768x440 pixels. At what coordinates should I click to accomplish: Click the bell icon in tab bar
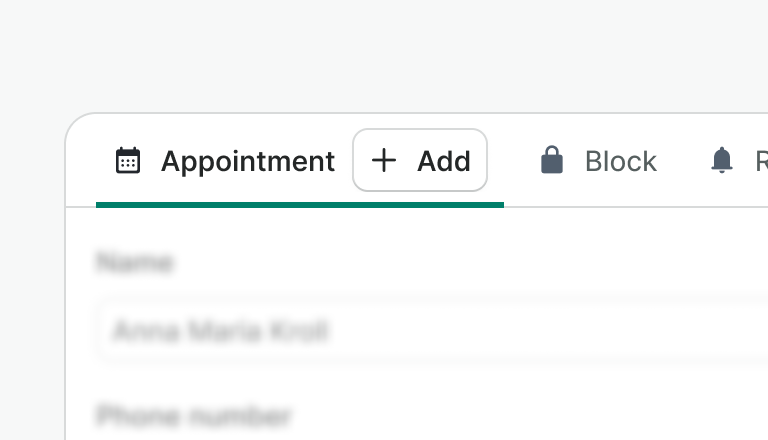722,160
